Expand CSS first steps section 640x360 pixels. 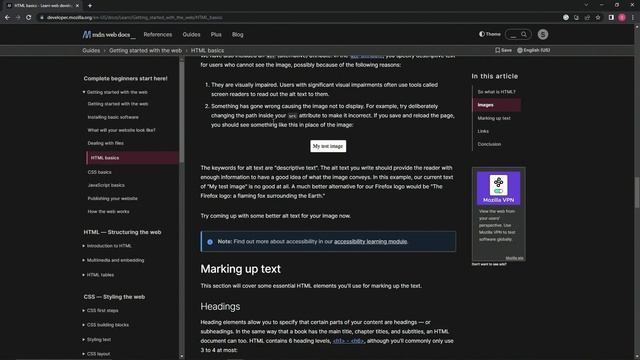(100, 311)
